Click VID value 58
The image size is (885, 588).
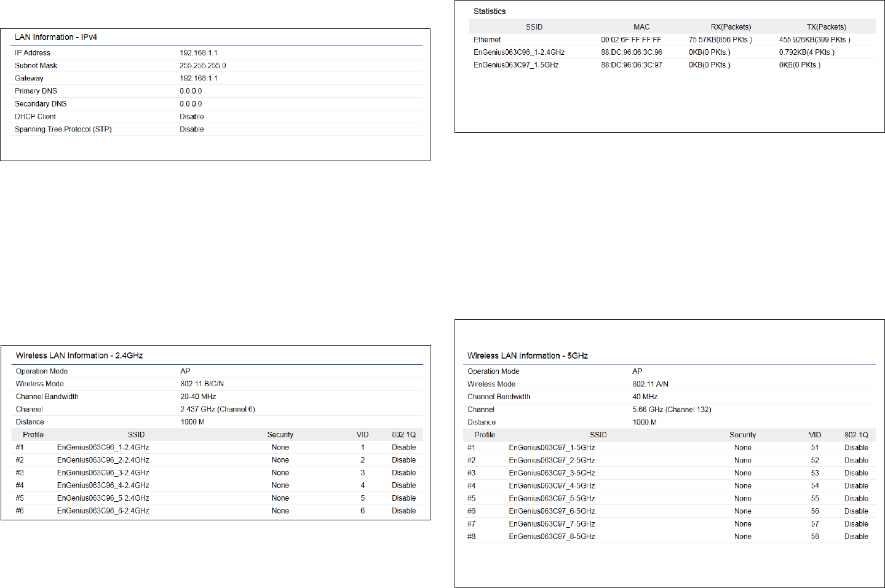pyautogui.click(x=815, y=536)
